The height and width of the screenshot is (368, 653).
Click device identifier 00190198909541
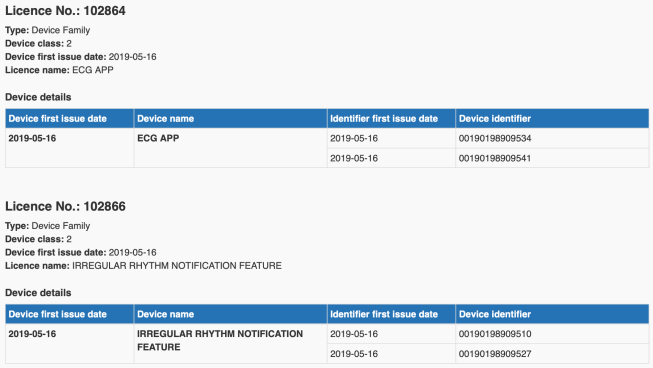click(495, 158)
